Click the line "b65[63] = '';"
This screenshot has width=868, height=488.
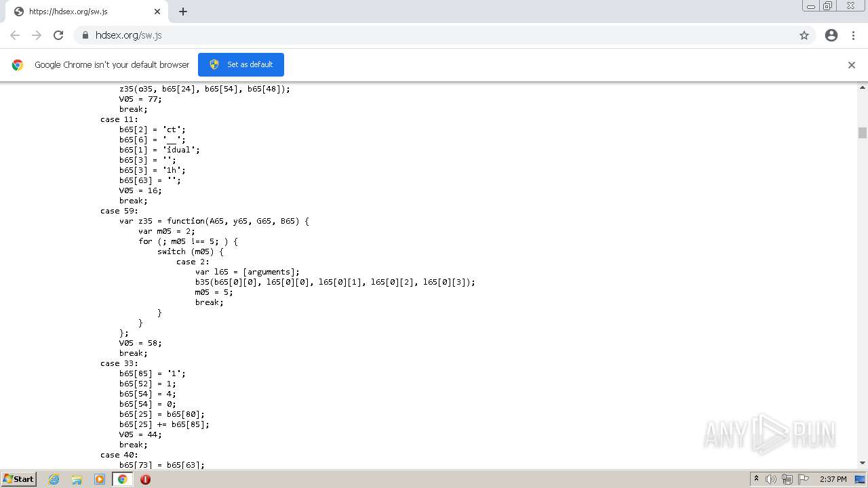coord(150,180)
